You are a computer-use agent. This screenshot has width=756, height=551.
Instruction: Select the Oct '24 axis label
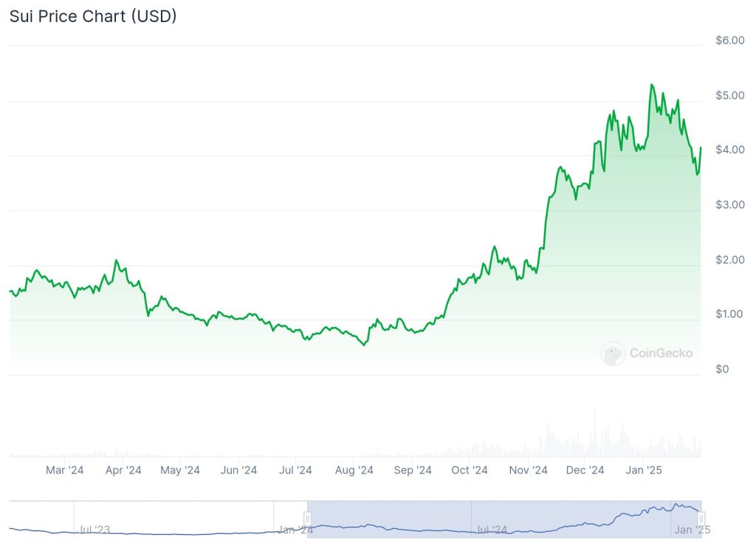point(470,470)
